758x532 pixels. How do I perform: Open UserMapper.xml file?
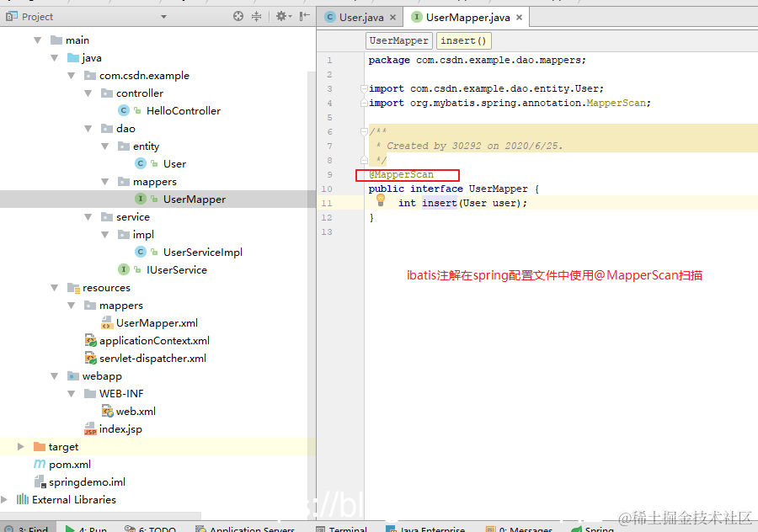(157, 322)
